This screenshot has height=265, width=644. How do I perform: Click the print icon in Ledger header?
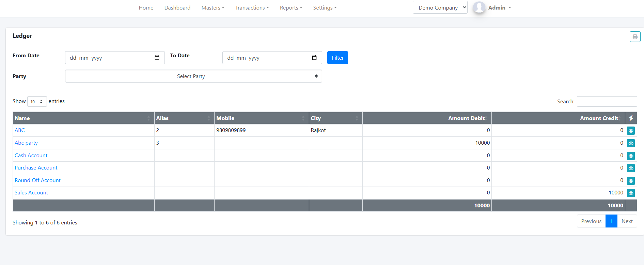[x=635, y=37]
